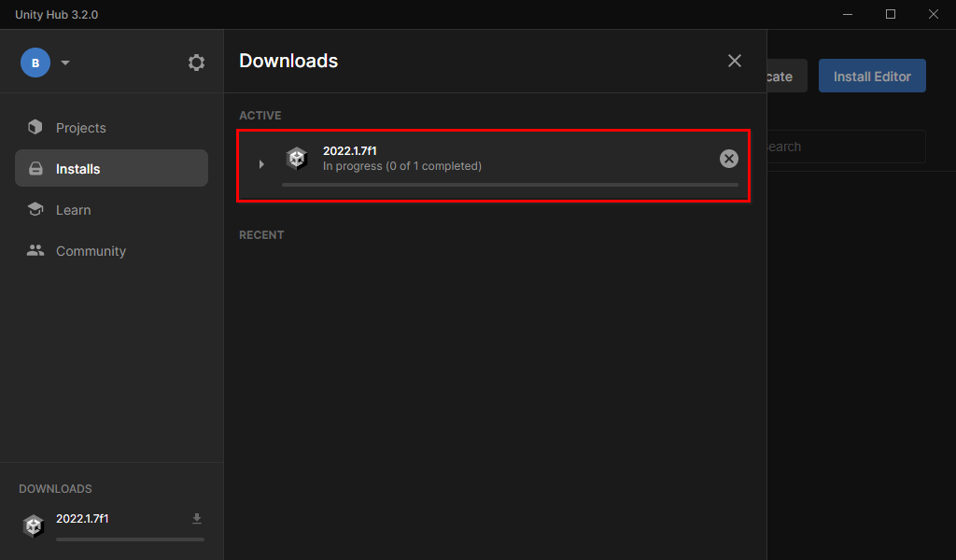
Task: Click the Install Editor button
Action: 872,77
